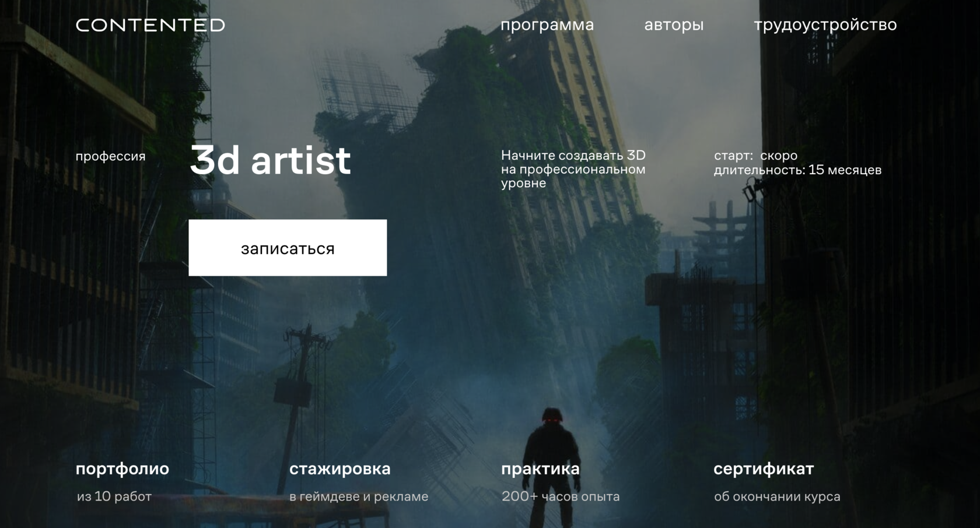980x528 pixels.
Task: Click the портфолио heading
Action: [123, 469]
